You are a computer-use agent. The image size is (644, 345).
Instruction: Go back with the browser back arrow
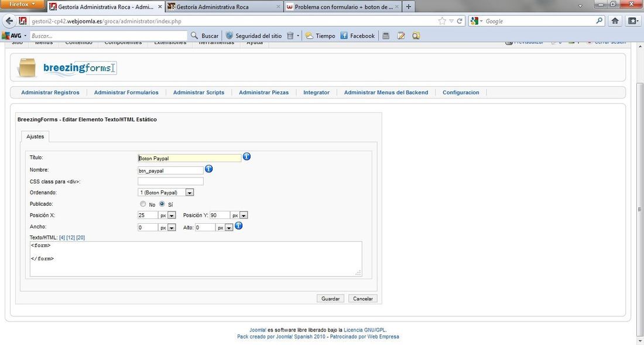pos(9,21)
